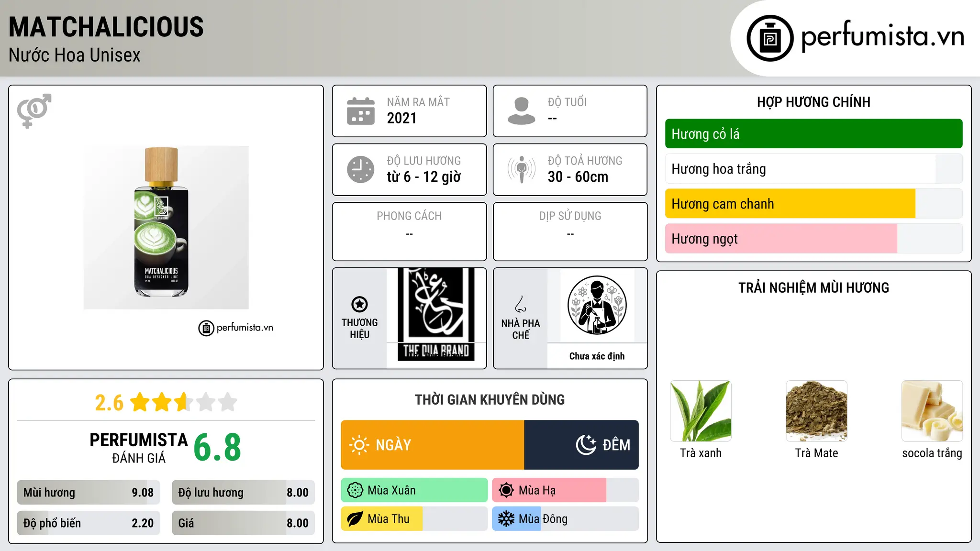
Task: Click the Trà Mate note label
Action: coord(816,453)
